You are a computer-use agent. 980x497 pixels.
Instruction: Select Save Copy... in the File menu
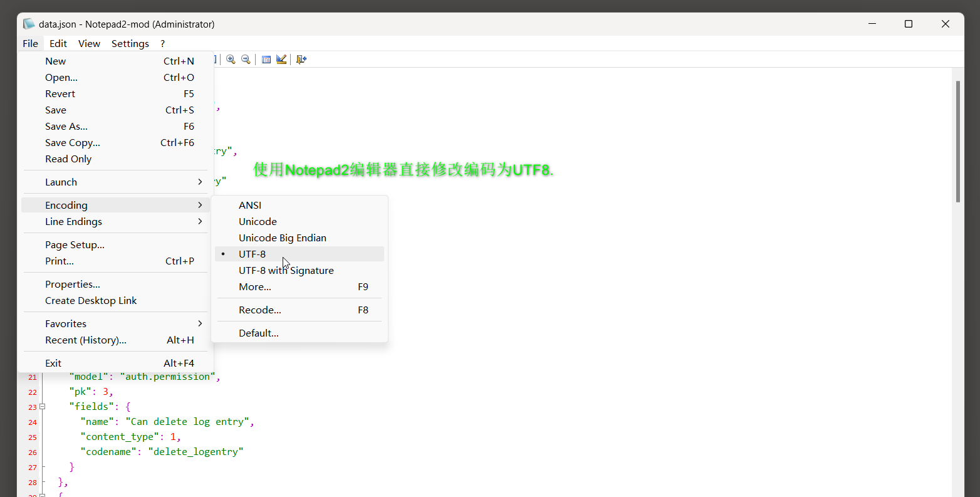pos(116,142)
